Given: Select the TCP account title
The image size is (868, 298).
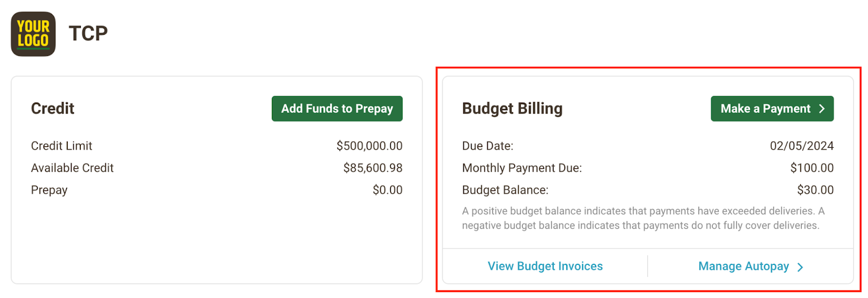Looking at the screenshot, I should click(x=88, y=34).
